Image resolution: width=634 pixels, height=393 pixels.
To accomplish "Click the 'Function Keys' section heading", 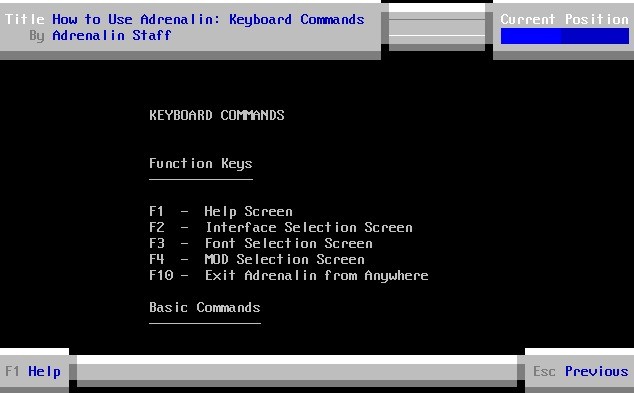I will 201,164.
